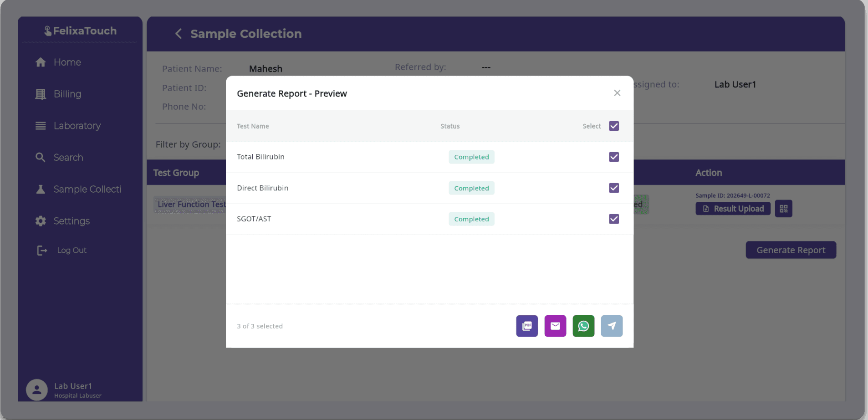The image size is (868, 420).
Task: Click the patient name Mahesh
Action: (266, 69)
